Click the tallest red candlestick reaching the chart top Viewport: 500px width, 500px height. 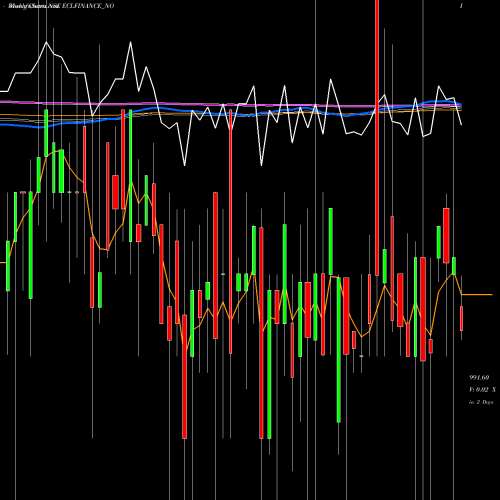(x=377, y=138)
